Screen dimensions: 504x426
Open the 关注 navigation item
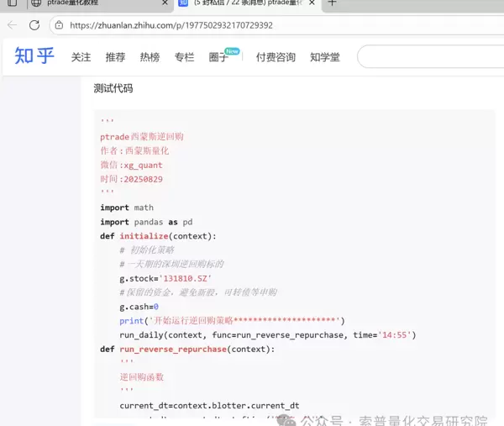click(x=81, y=57)
